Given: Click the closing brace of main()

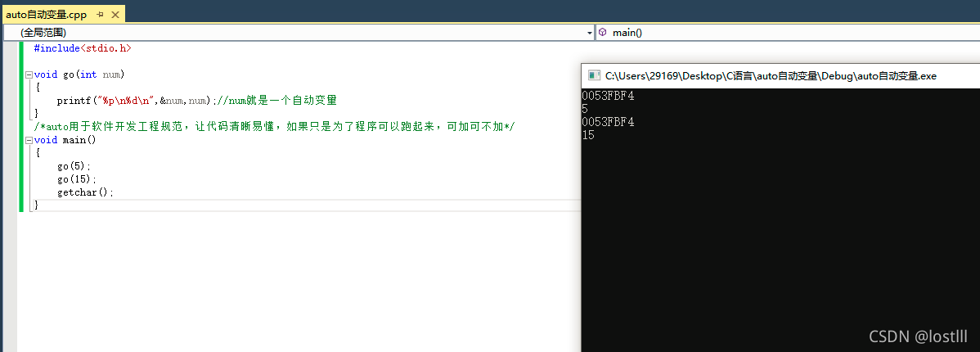Looking at the screenshot, I should pyautogui.click(x=36, y=205).
